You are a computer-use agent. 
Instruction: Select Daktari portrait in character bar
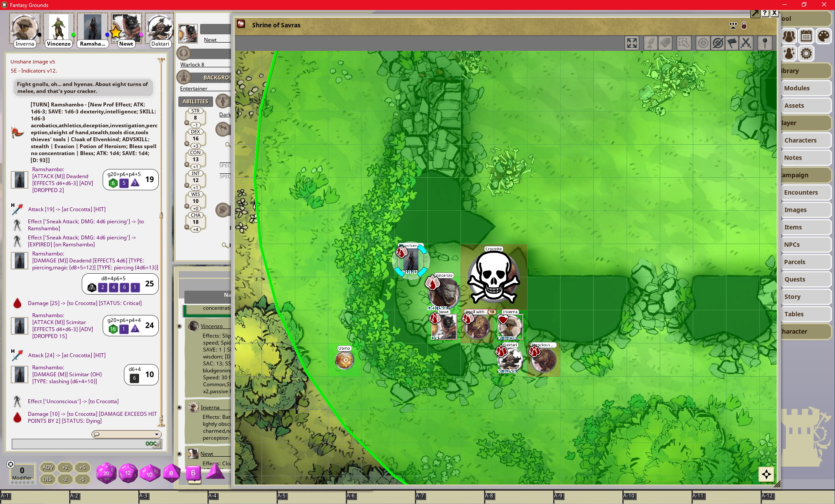click(160, 30)
